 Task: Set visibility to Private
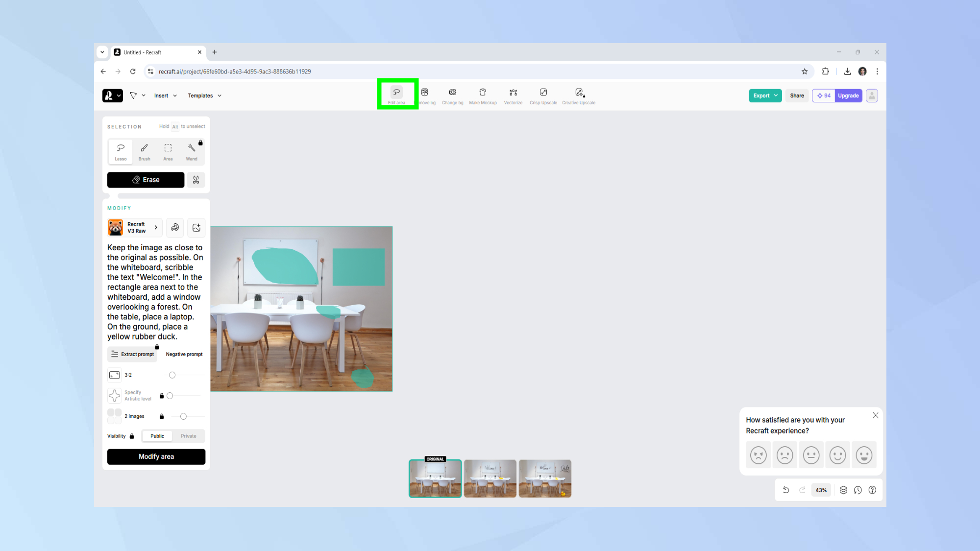click(x=188, y=436)
